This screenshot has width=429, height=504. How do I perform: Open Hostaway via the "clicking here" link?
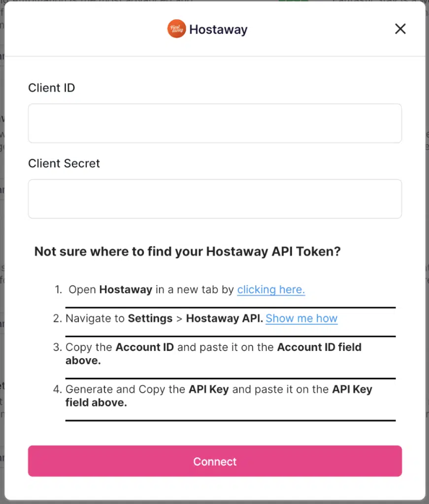coord(271,289)
